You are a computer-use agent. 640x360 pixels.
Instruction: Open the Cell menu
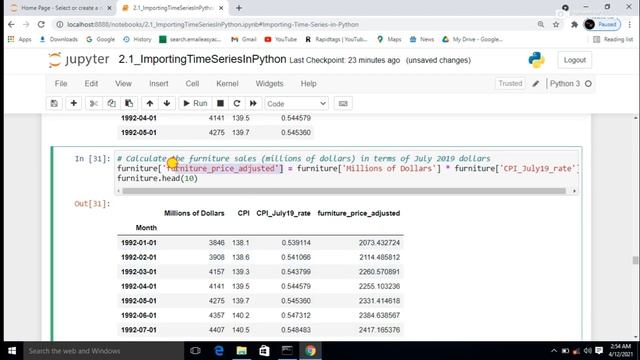pyautogui.click(x=192, y=83)
